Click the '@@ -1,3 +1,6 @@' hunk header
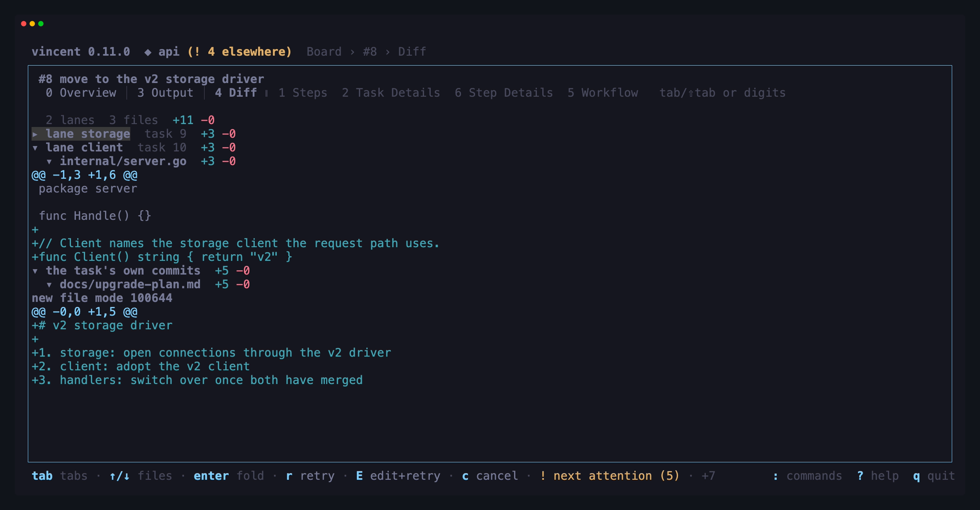Viewport: 980px width, 510px height. click(85, 175)
